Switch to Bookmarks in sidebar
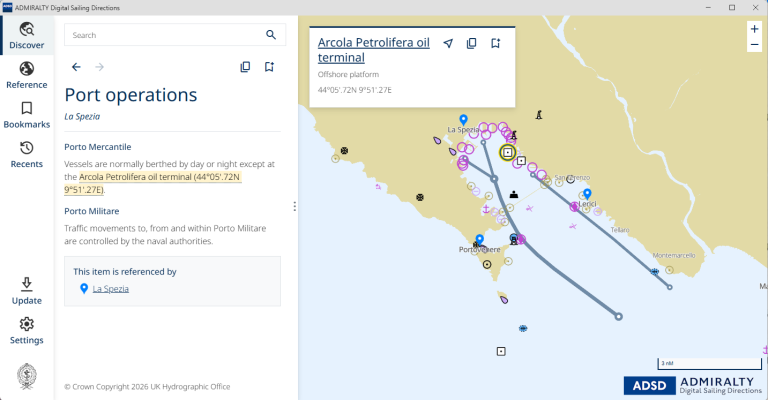The width and height of the screenshot is (768, 400). pos(27,115)
